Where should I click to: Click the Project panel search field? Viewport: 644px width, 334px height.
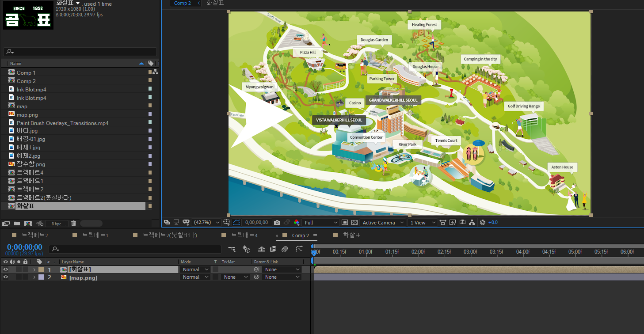pyautogui.click(x=80, y=52)
